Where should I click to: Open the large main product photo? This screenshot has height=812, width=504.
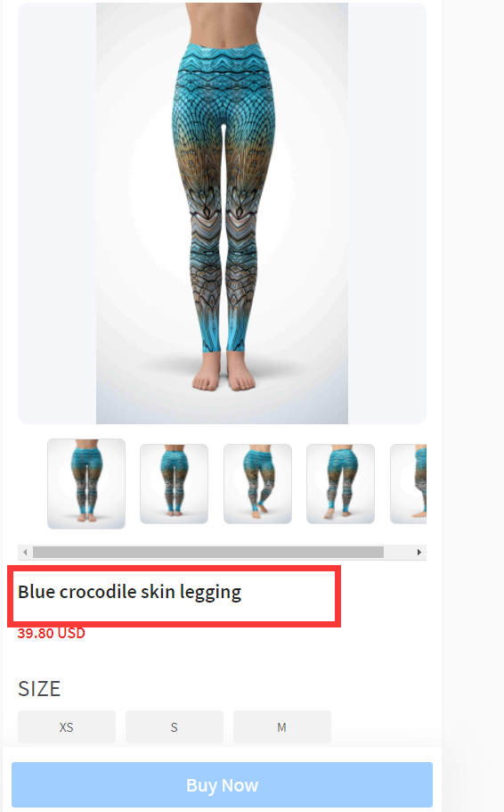click(222, 213)
